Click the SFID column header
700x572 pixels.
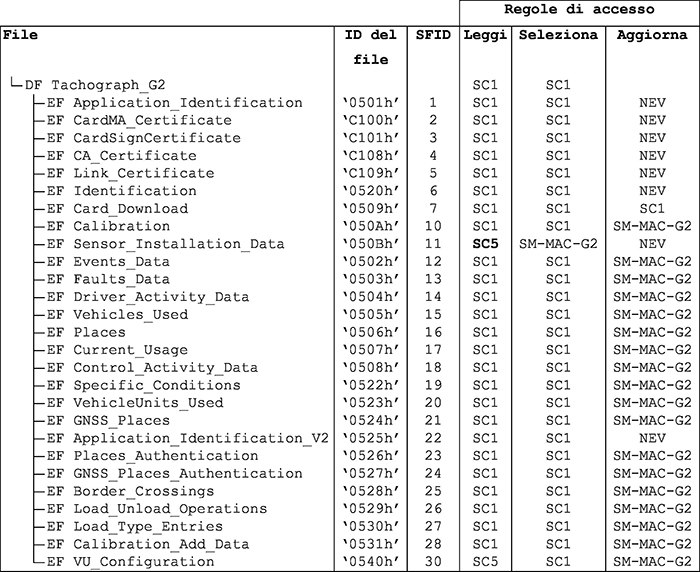[432, 35]
